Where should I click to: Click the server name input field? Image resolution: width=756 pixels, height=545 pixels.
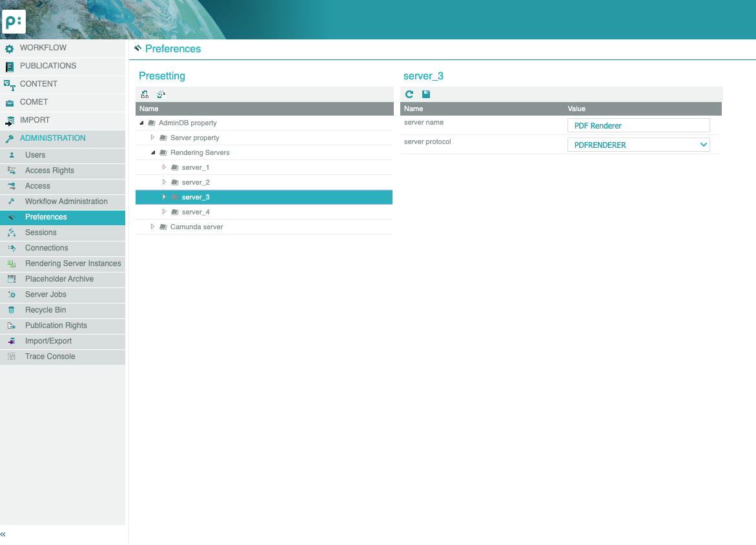click(638, 126)
